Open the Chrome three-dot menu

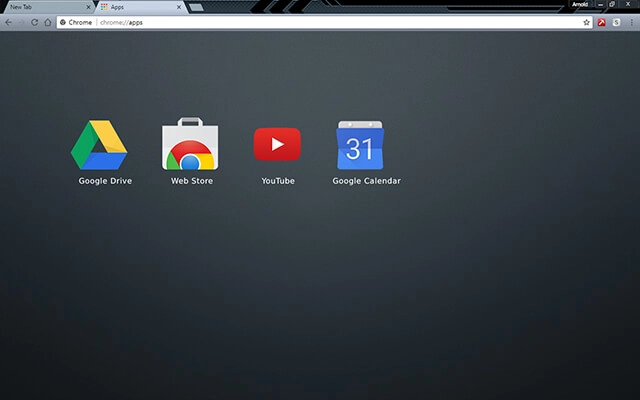point(631,22)
